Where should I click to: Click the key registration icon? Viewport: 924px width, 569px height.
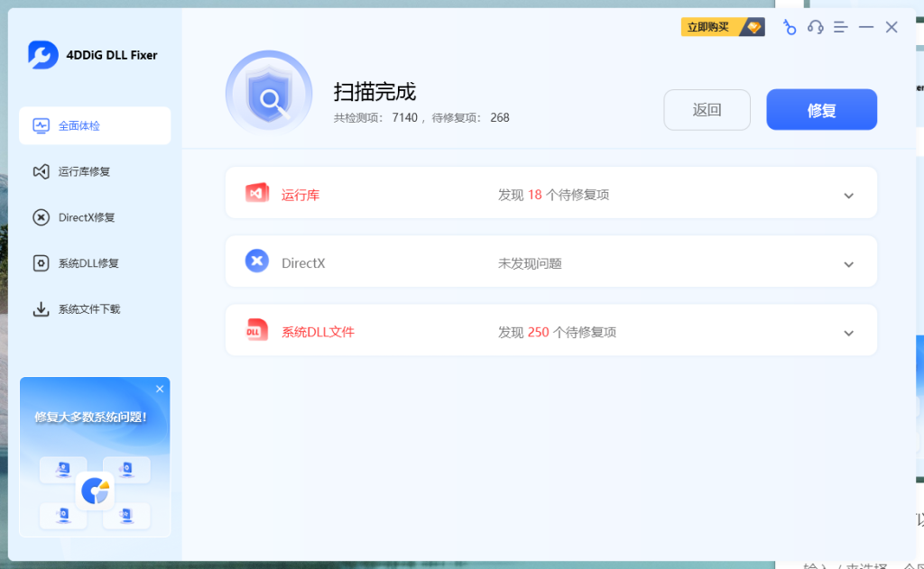[x=790, y=27]
